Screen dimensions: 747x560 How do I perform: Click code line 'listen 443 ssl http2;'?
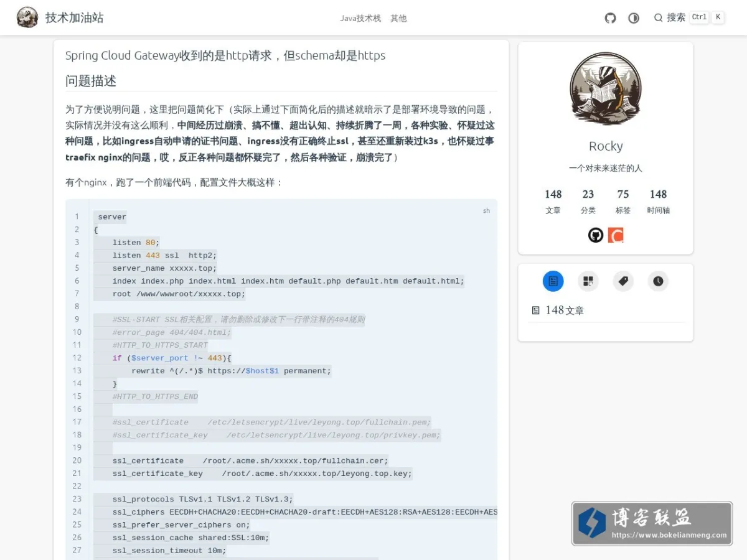point(164,255)
